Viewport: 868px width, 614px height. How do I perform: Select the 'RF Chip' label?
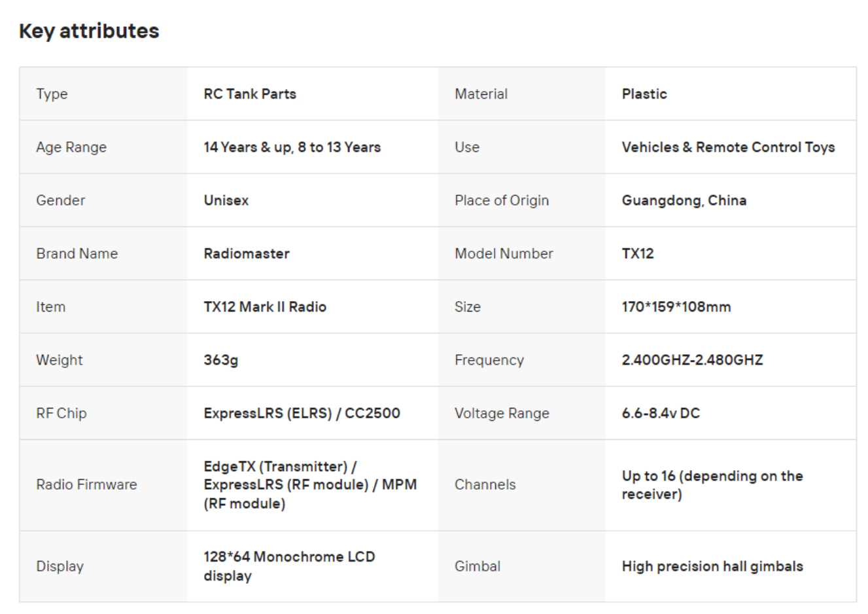click(61, 413)
